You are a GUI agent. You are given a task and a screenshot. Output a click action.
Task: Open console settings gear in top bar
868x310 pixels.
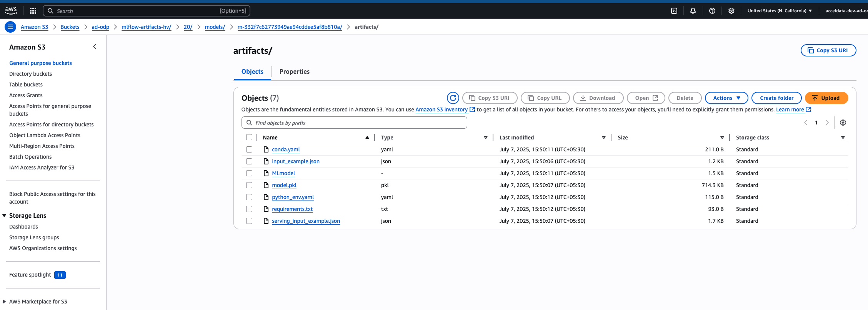(731, 11)
